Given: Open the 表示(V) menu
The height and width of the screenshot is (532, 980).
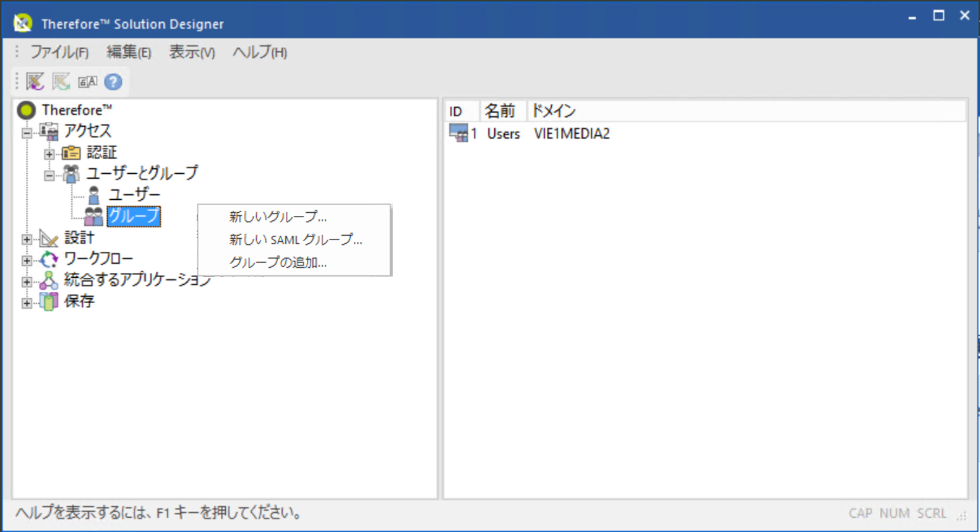Looking at the screenshot, I should [x=192, y=52].
